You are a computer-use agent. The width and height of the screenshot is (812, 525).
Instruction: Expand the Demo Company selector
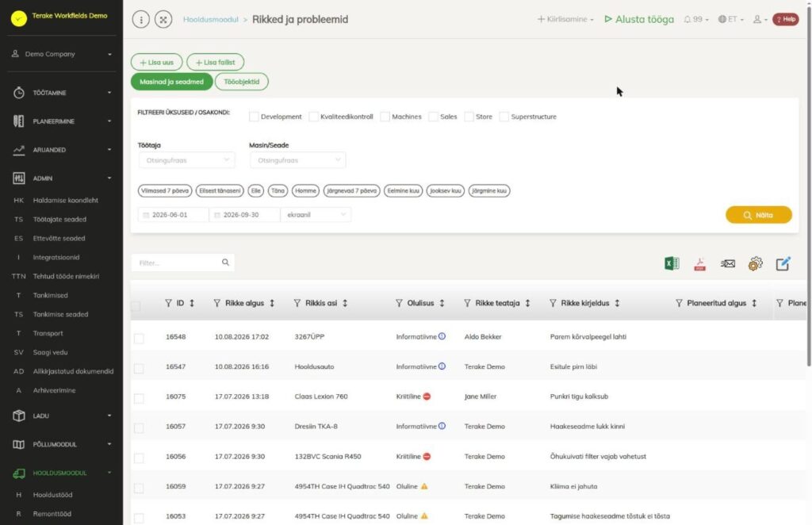pyautogui.click(x=62, y=54)
